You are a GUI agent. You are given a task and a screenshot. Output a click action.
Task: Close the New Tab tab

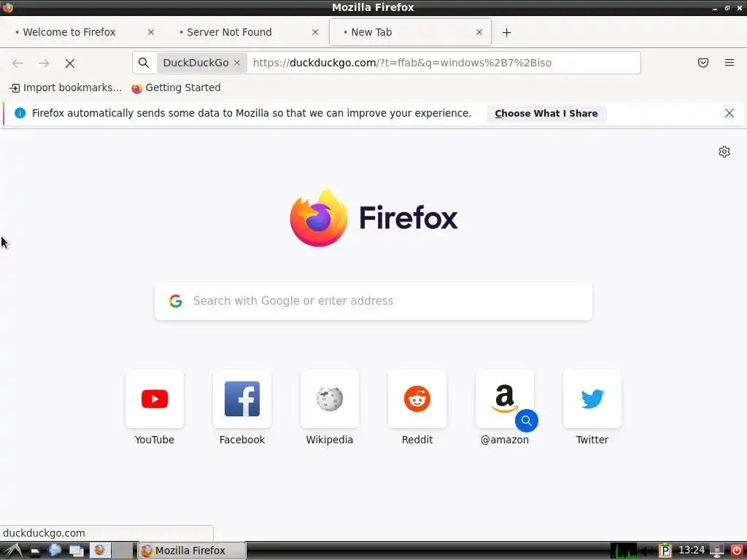coord(479,32)
